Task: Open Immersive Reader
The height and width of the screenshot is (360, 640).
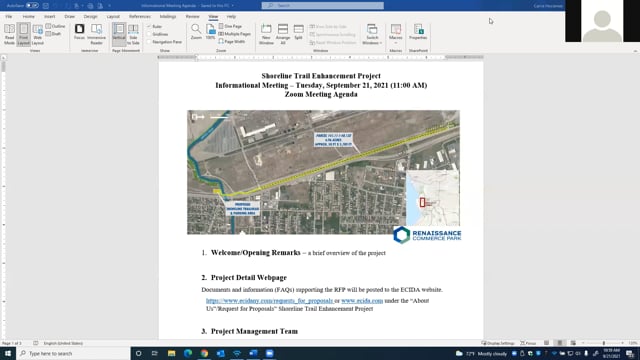Action: [x=97, y=34]
